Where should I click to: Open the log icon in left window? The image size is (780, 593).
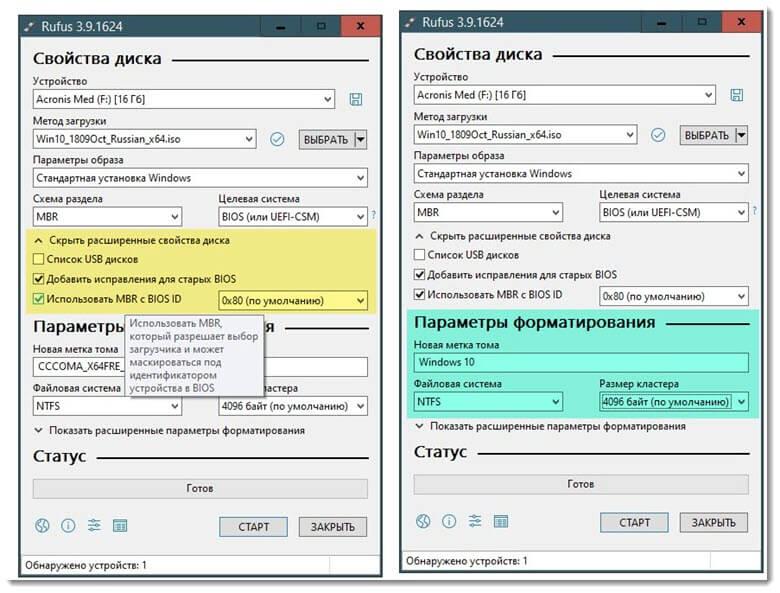coord(120,525)
